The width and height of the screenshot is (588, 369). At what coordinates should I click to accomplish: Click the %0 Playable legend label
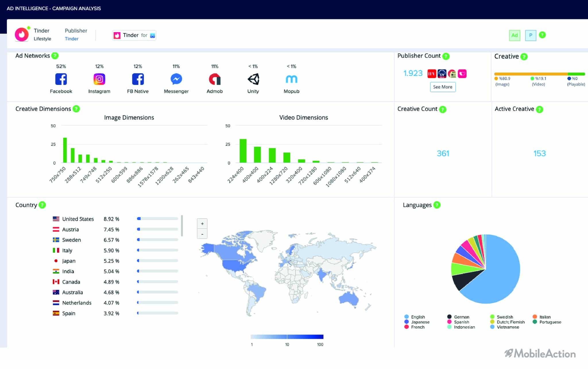(x=576, y=81)
